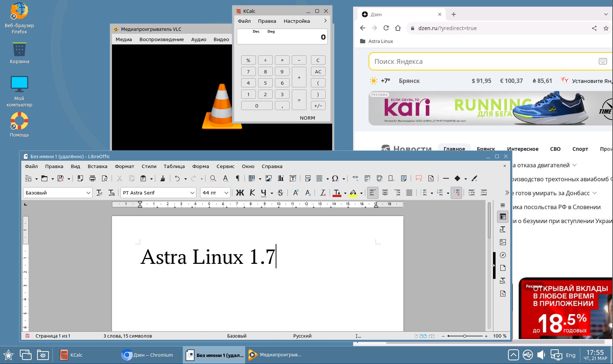Enable centered paragraph alignment
Viewport: 613px width, 364px height.
coord(385,193)
